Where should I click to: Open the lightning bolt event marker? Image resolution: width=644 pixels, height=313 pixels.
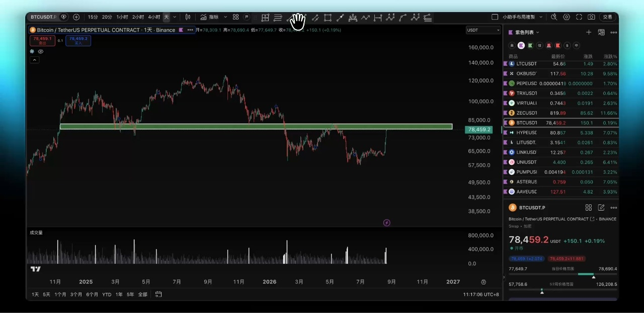click(386, 223)
